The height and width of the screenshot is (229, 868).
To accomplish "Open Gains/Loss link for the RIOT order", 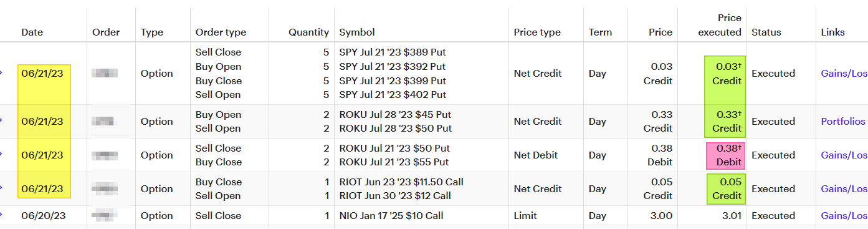I will point(844,189).
